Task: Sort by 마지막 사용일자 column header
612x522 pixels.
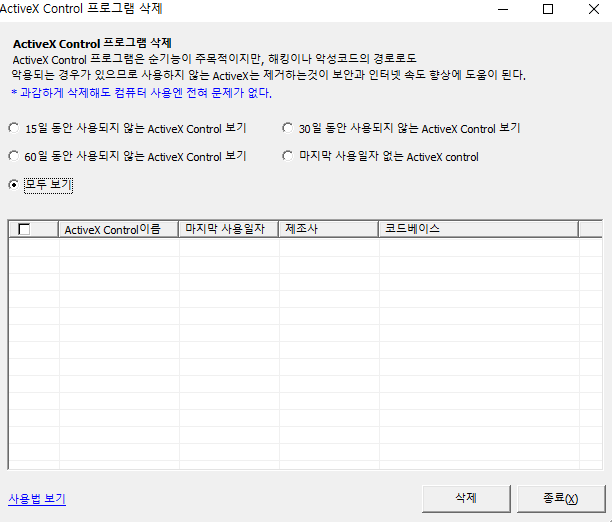Action: 228,229
